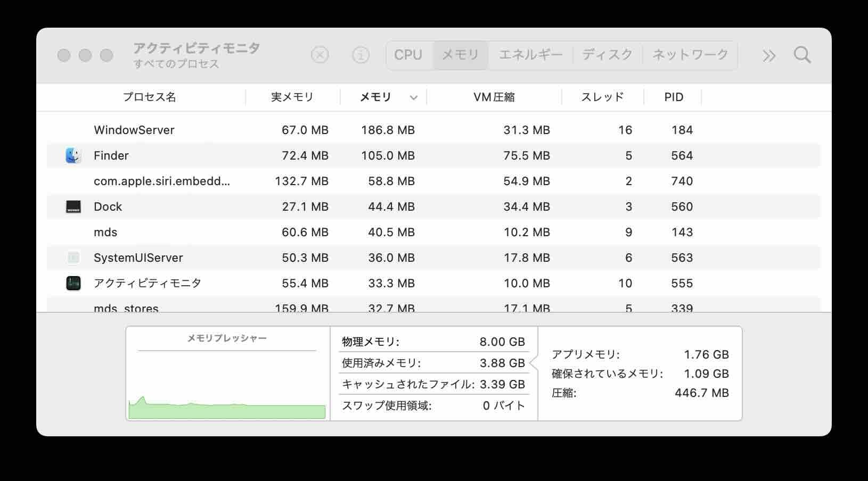
Task: Sort by 実メモリ column header
Action: pyautogui.click(x=292, y=97)
